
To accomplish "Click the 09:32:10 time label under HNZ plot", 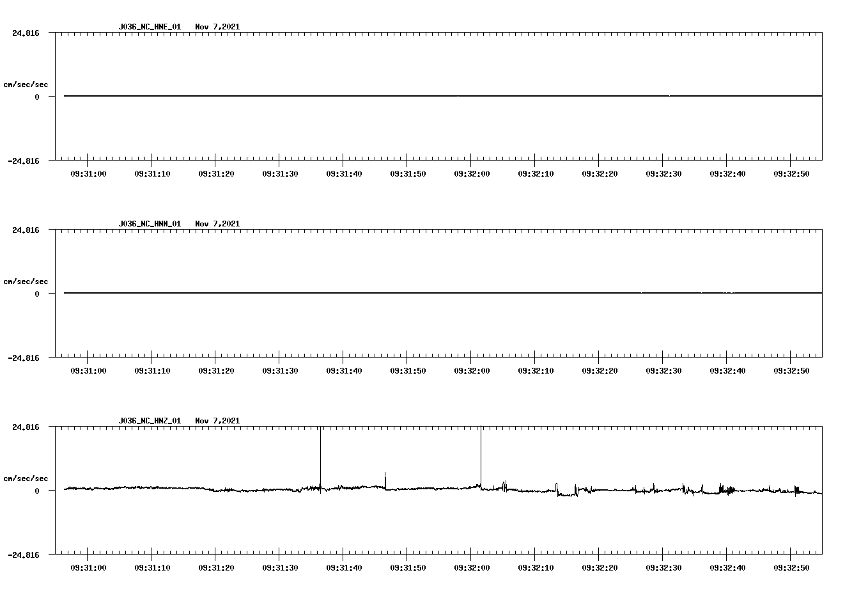I will point(536,567).
